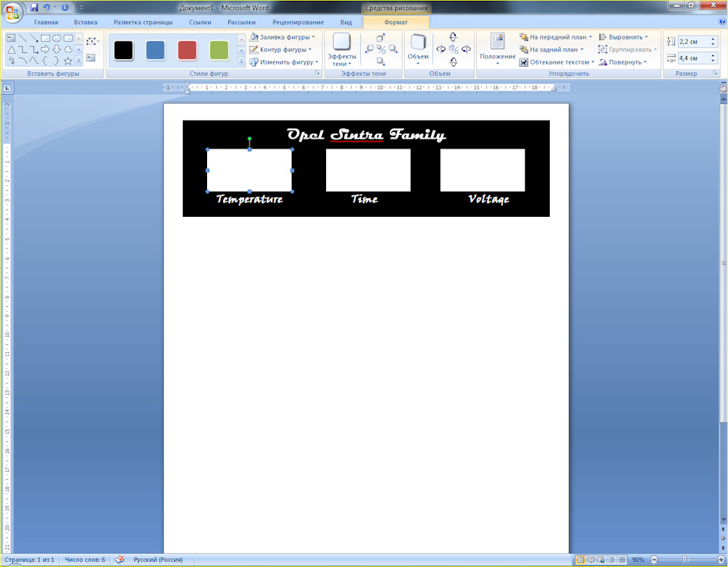Click Число слов: 6 in status bar
Image resolution: width=728 pixels, height=567 pixels.
coord(85,559)
